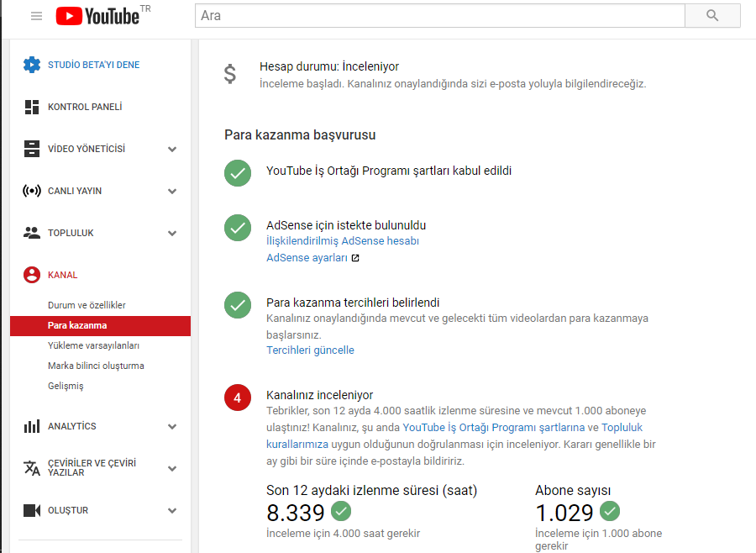The width and height of the screenshot is (756, 553).
Task: Click the translation icon beside Çeviriler
Action: [32, 468]
